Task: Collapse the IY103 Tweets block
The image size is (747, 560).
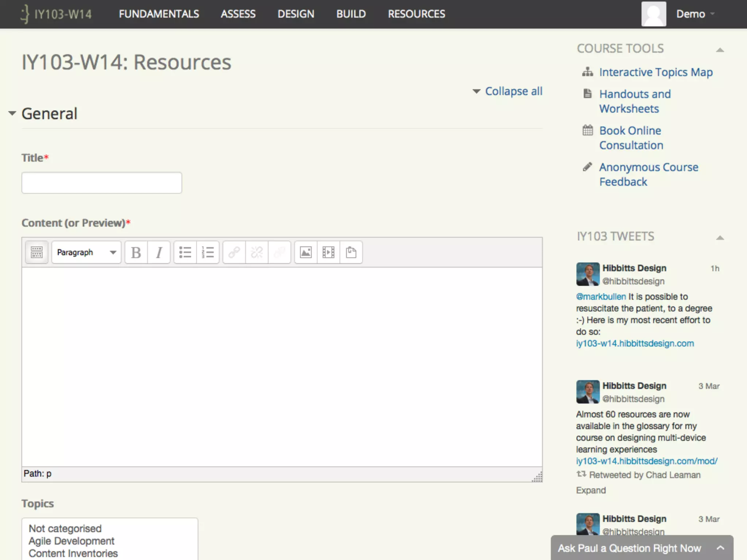Action: (x=720, y=238)
